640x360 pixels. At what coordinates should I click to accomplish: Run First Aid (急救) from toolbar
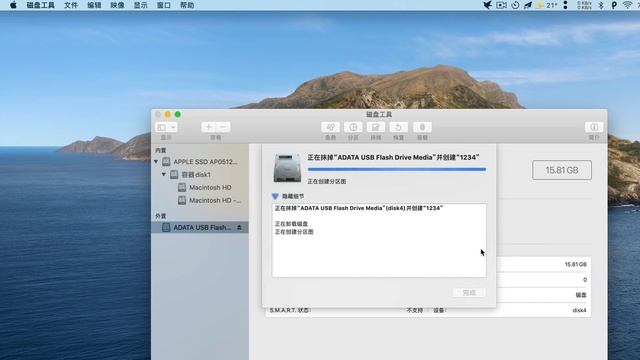click(330, 127)
